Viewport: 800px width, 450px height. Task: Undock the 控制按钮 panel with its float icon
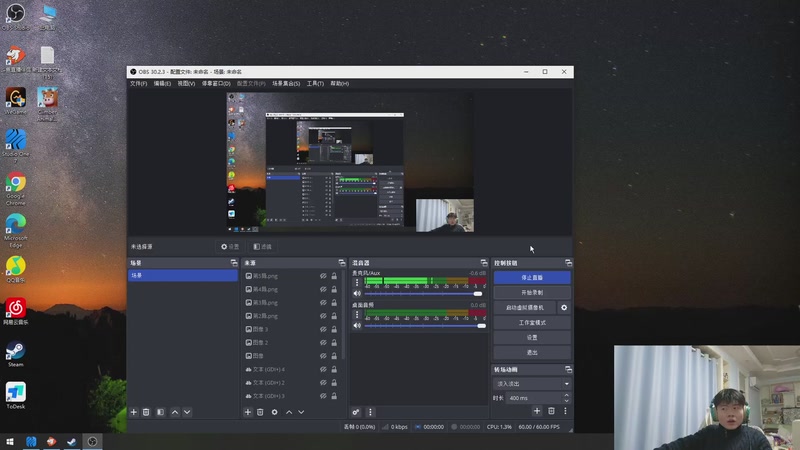[x=568, y=263]
